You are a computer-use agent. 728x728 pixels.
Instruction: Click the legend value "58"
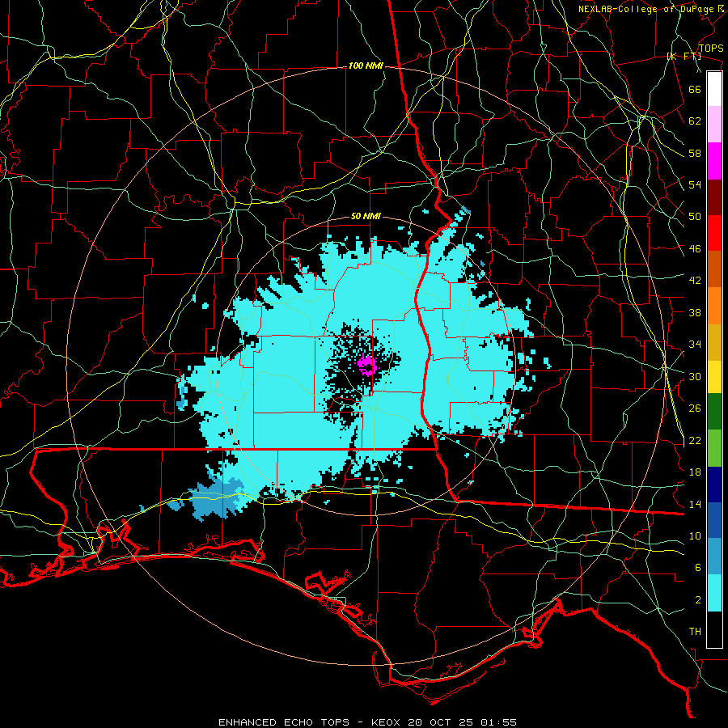pos(695,153)
